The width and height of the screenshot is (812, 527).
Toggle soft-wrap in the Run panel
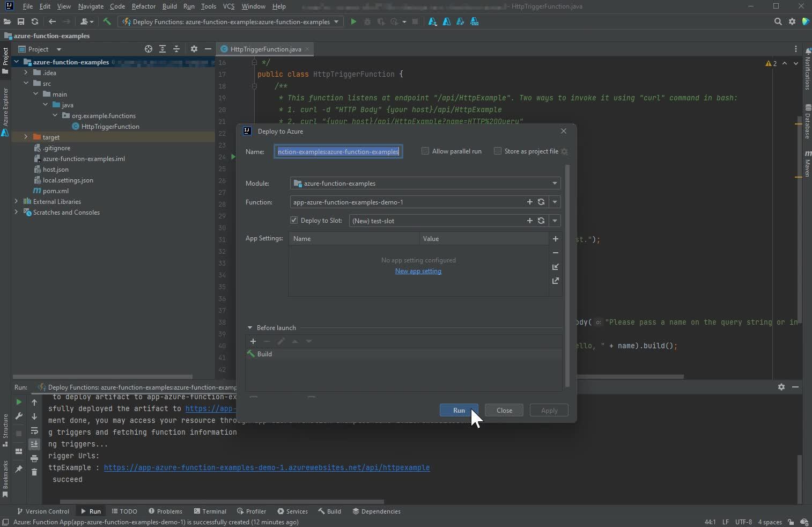34,430
